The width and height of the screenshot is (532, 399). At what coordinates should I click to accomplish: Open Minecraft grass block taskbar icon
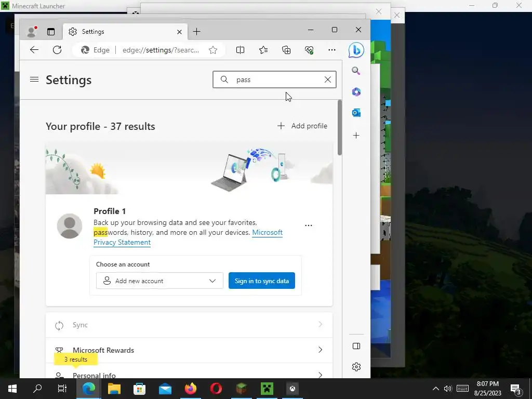242,389
